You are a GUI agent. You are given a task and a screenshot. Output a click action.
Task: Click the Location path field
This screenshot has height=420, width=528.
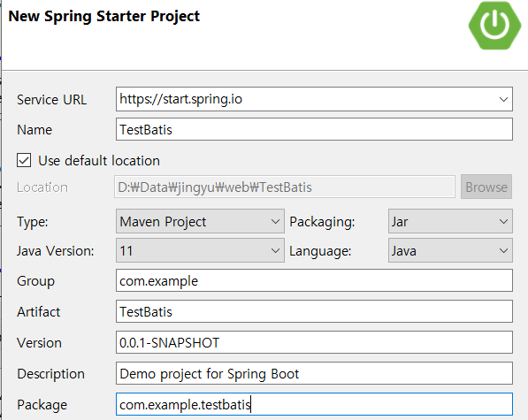(285, 187)
